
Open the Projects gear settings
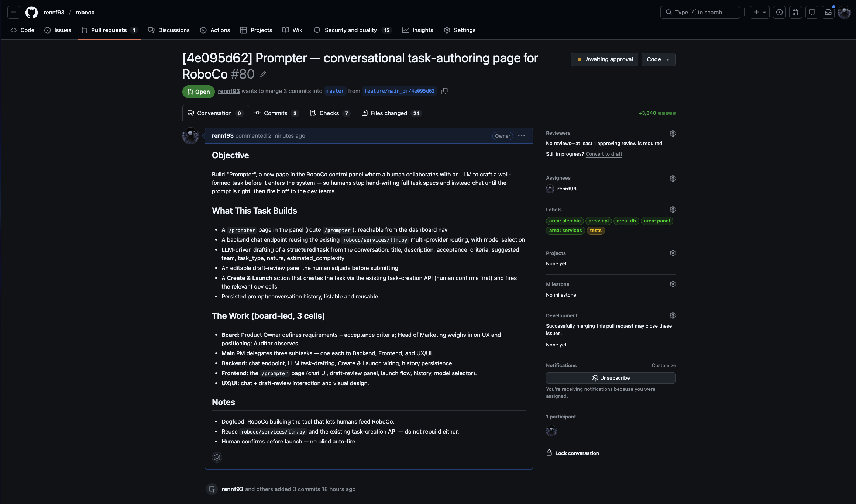pos(673,253)
